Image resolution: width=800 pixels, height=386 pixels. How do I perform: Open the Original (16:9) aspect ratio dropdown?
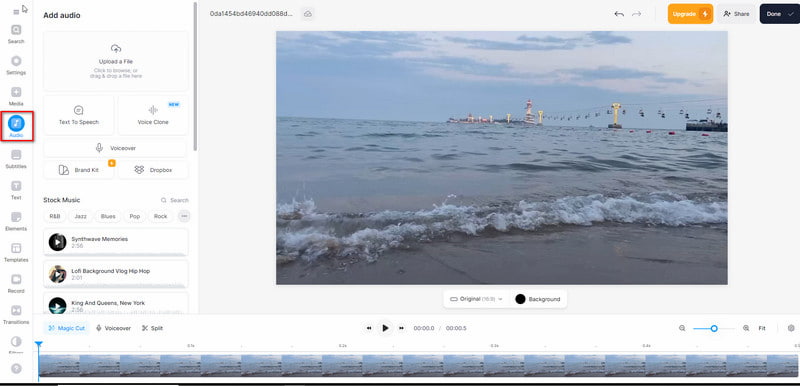coord(477,299)
